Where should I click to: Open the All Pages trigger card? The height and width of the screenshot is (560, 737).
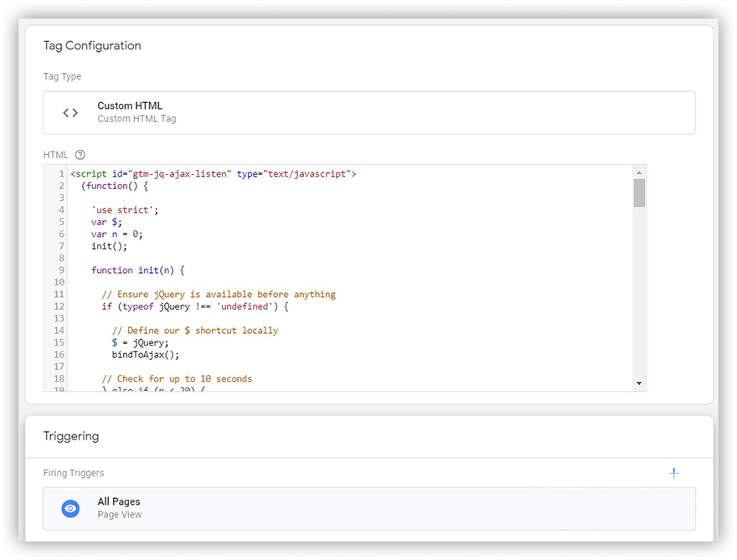click(368, 508)
